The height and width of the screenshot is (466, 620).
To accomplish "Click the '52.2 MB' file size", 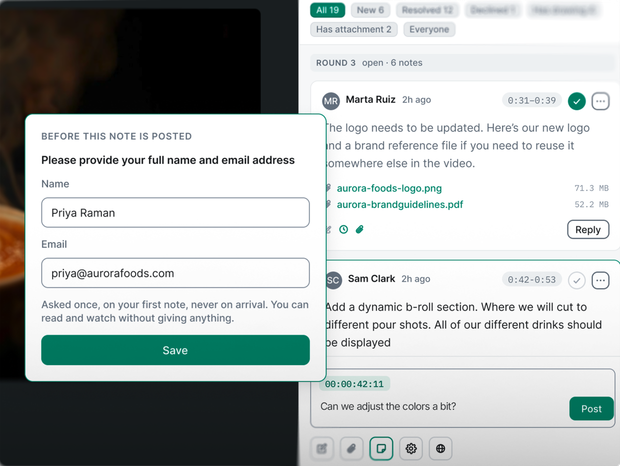I will [591, 204].
